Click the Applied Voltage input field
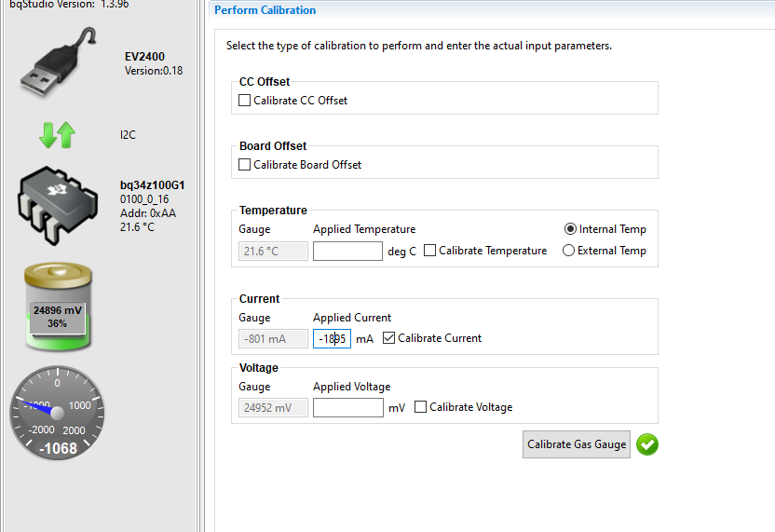Screen dimensions: 775x532 click(x=348, y=408)
